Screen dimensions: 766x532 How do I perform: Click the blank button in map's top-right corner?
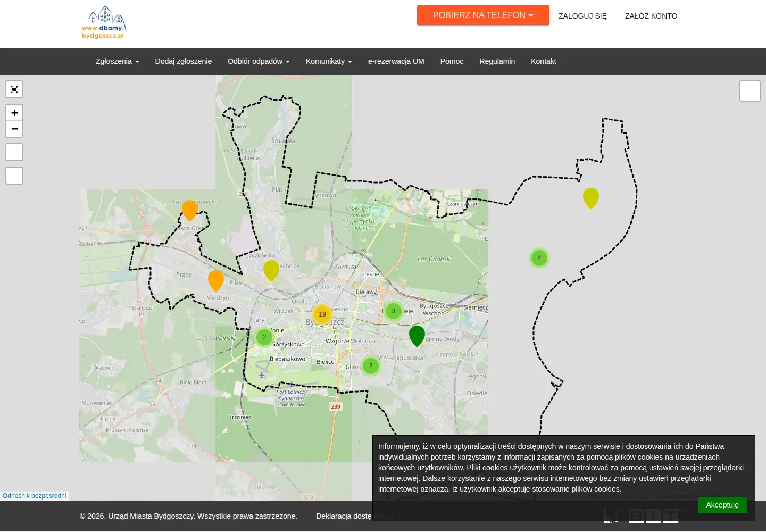click(x=750, y=91)
